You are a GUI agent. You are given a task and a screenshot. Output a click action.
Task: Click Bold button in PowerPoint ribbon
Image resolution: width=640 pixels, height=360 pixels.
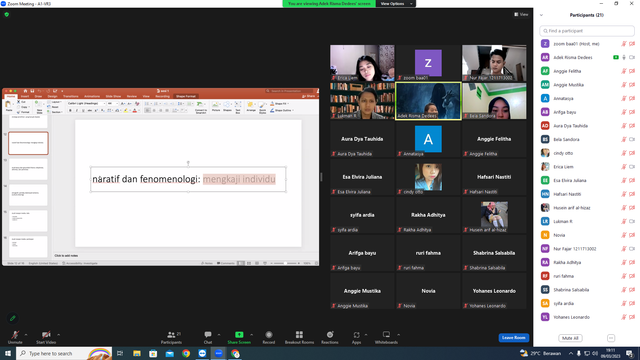[x=70, y=111]
